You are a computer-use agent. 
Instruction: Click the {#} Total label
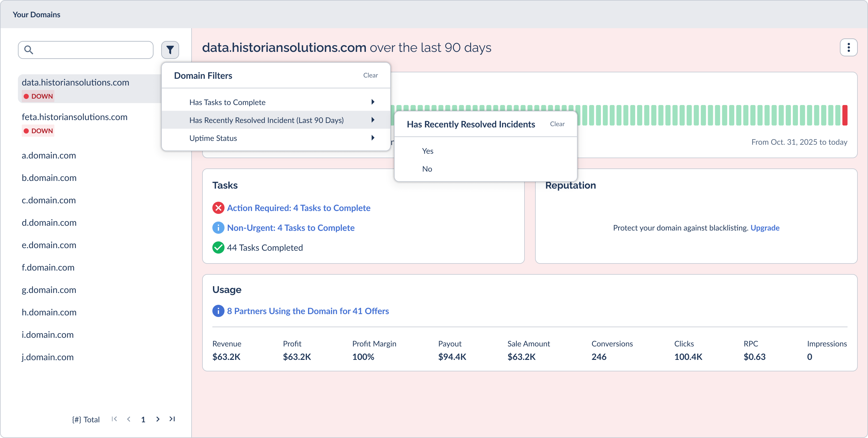click(x=86, y=419)
